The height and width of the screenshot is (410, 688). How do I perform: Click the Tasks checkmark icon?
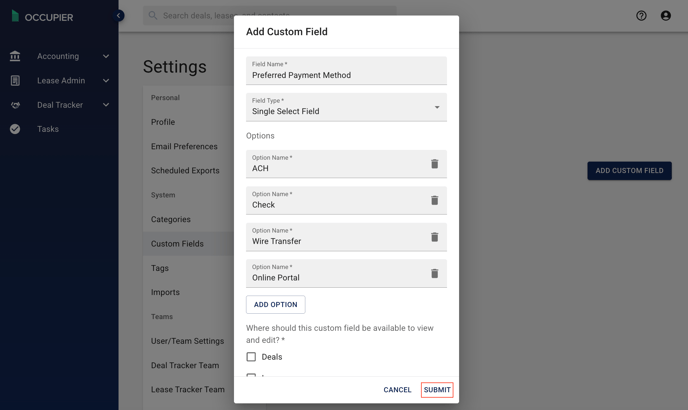coord(15,129)
